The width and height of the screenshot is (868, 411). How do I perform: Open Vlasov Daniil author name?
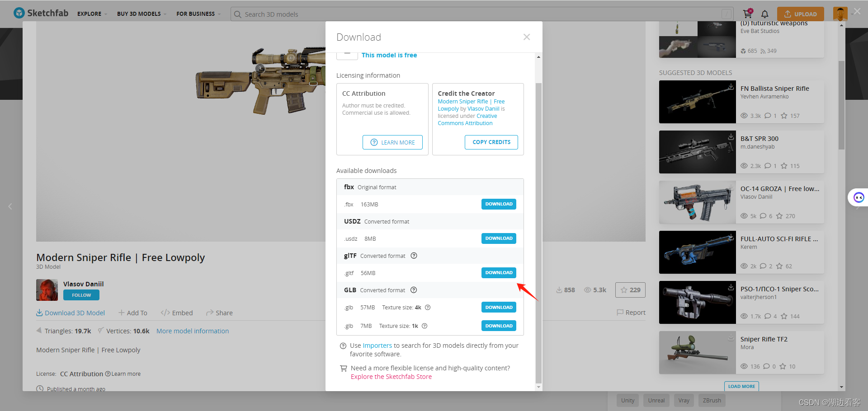point(84,284)
